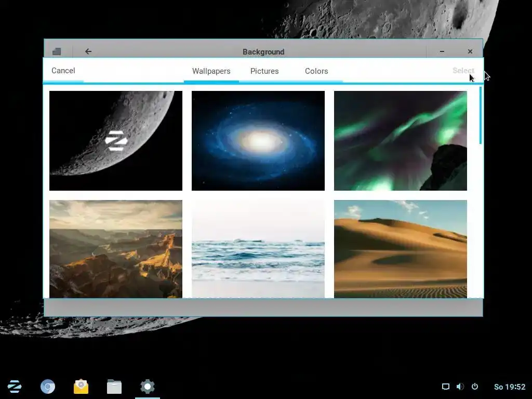Click the all settings icon in titlebar
The width and height of the screenshot is (532, 399).
pyautogui.click(x=57, y=51)
